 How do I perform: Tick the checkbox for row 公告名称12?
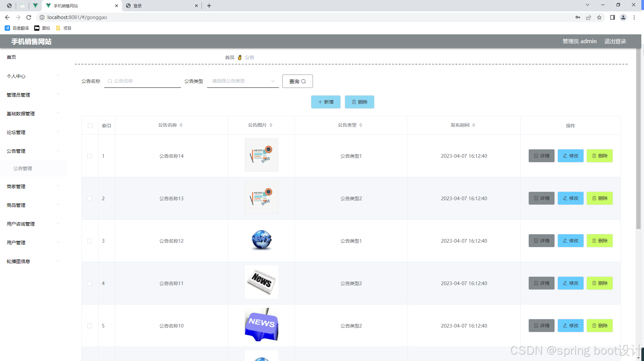90,241
